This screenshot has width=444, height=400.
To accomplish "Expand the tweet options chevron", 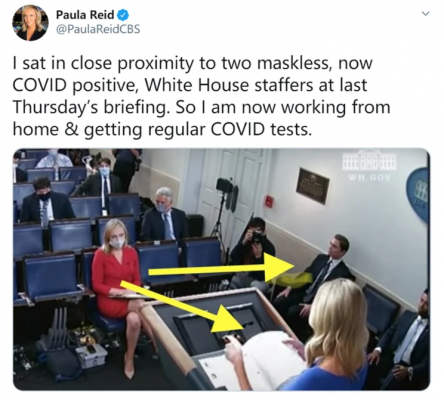I will click(x=425, y=14).
